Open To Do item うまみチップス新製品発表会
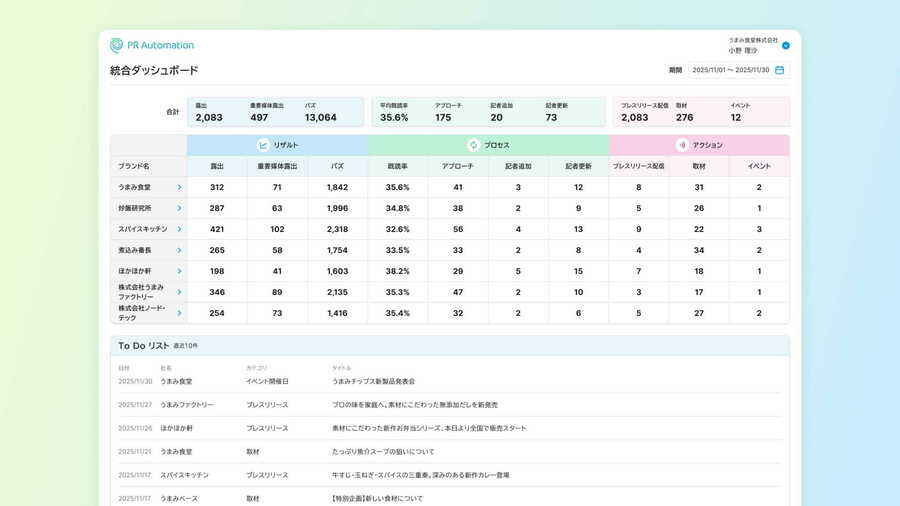Viewport: 900px width, 506px height. pyautogui.click(x=373, y=381)
